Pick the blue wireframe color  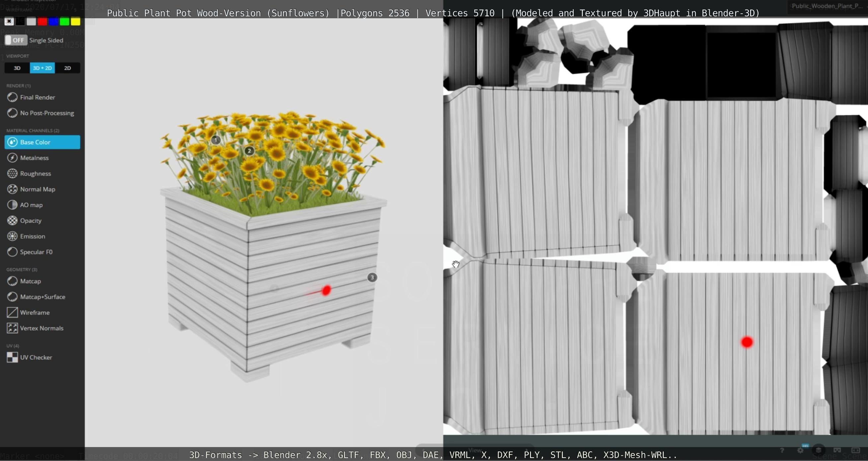pos(53,22)
